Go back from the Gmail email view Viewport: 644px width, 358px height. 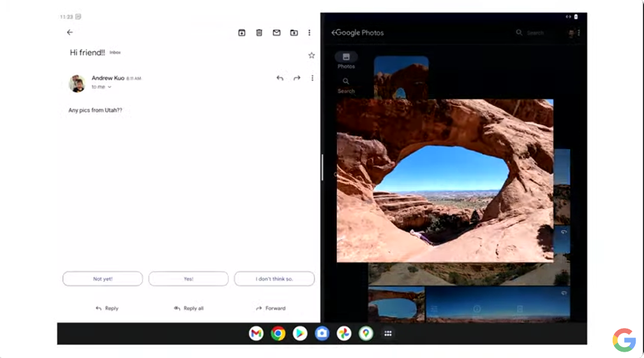pyautogui.click(x=70, y=32)
